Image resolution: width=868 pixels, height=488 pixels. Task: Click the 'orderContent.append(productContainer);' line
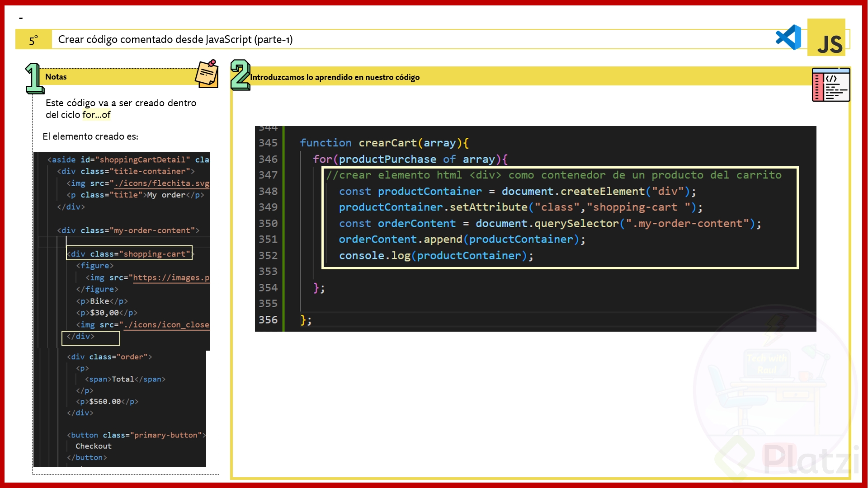(x=462, y=239)
